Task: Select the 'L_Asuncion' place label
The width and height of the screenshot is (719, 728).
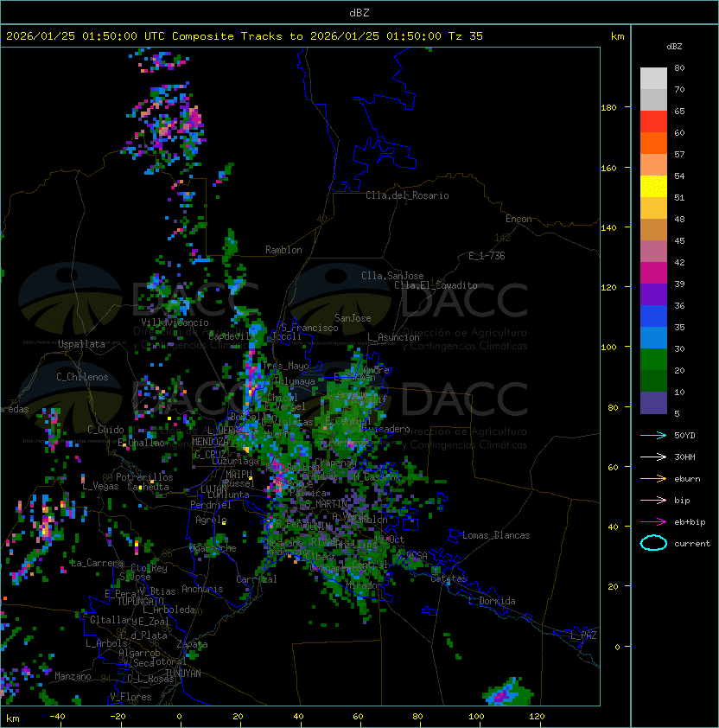Action: click(393, 337)
